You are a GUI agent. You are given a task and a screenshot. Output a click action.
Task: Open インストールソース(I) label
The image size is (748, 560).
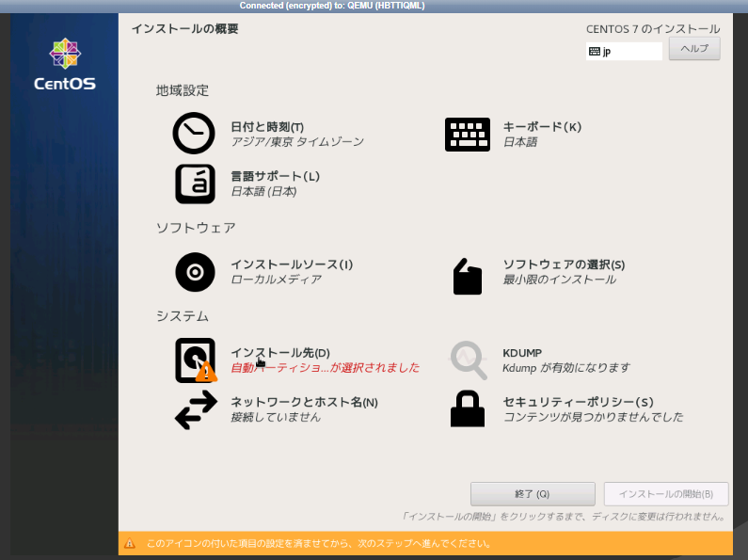coord(292,264)
